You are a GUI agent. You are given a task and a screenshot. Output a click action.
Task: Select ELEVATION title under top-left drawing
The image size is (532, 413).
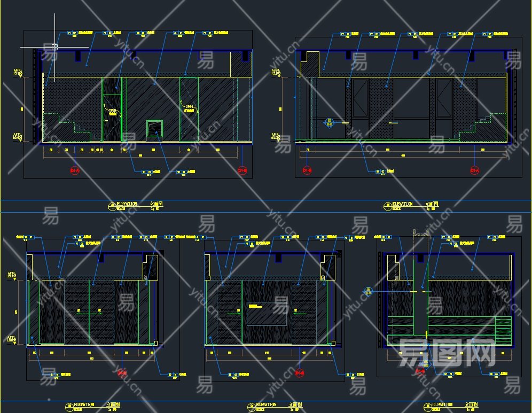click(127, 204)
